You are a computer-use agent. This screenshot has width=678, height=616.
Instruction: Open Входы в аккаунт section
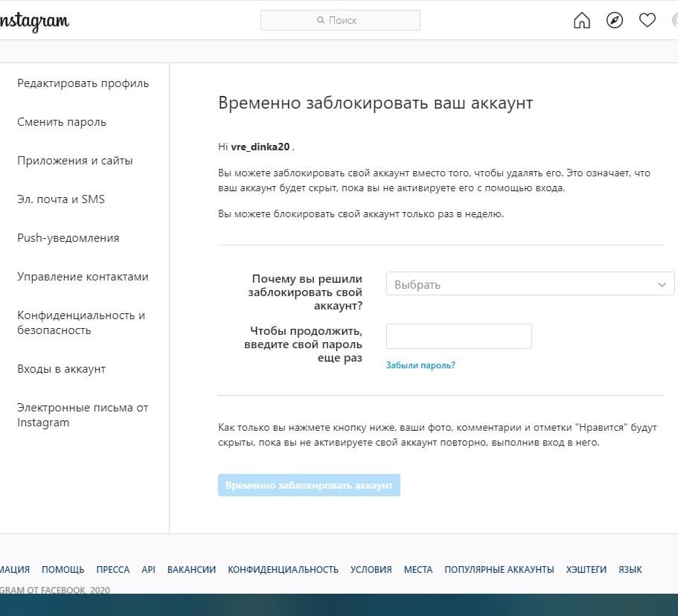pyautogui.click(x=62, y=369)
